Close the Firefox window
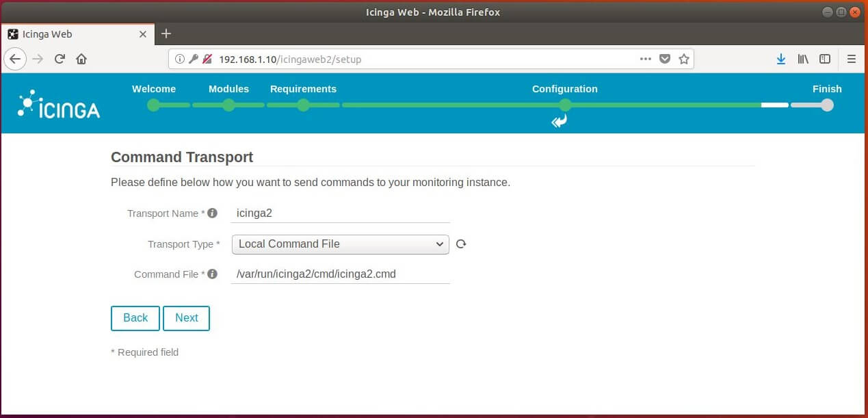The height and width of the screenshot is (418, 868). point(855,12)
